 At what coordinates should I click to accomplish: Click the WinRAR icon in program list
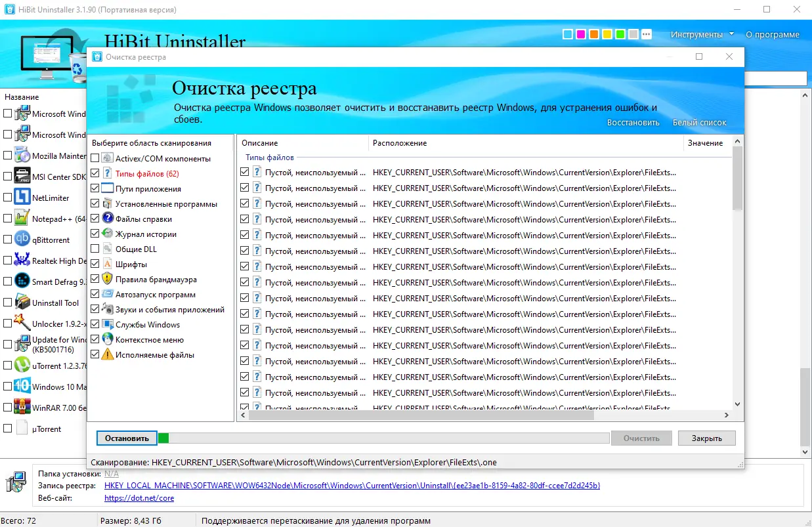pos(22,408)
